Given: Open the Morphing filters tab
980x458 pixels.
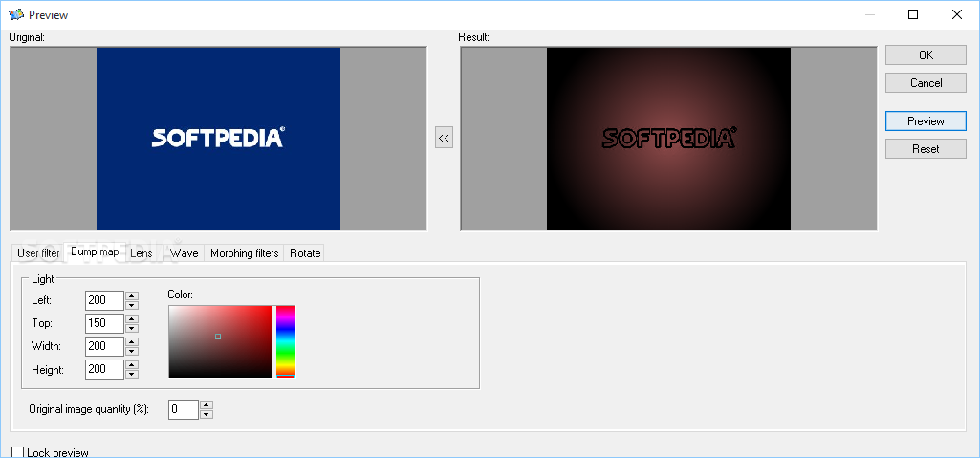Looking at the screenshot, I should pos(245,253).
